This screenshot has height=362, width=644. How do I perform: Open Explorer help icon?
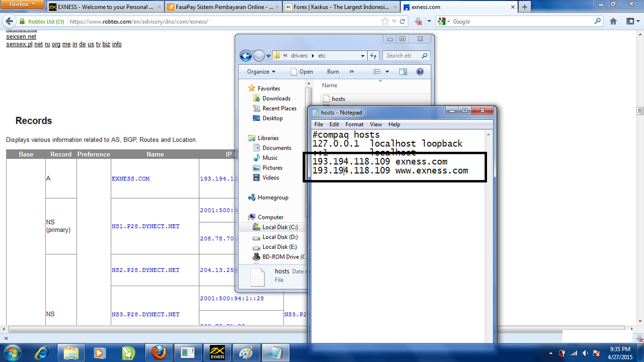pos(420,72)
